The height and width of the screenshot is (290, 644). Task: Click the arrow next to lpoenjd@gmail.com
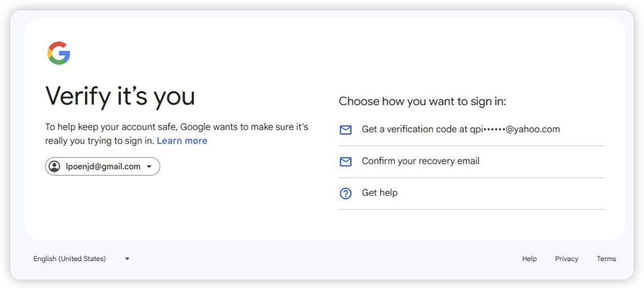point(149,167)
